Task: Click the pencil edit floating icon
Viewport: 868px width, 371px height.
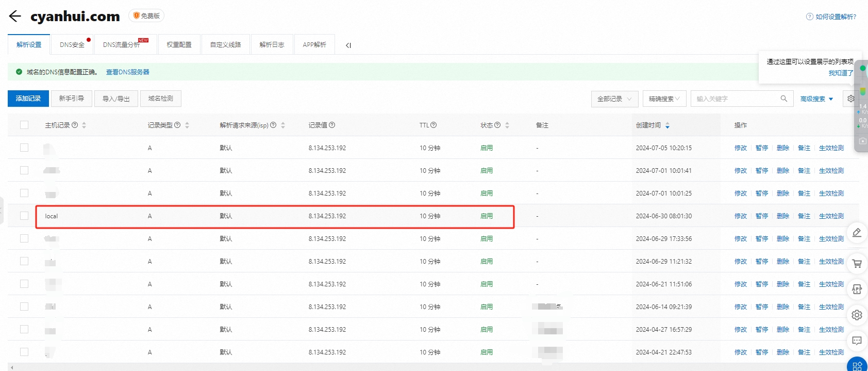Action: (857, 233)
